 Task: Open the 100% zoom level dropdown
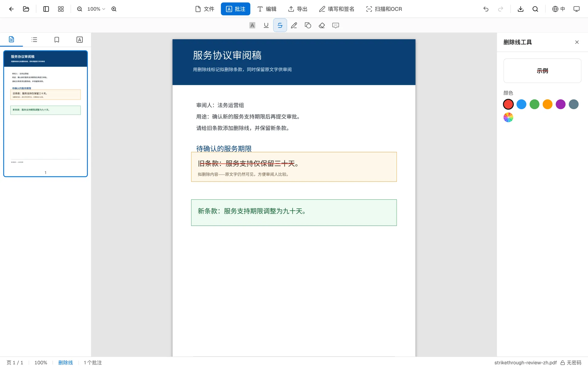(x=96, y=9)
